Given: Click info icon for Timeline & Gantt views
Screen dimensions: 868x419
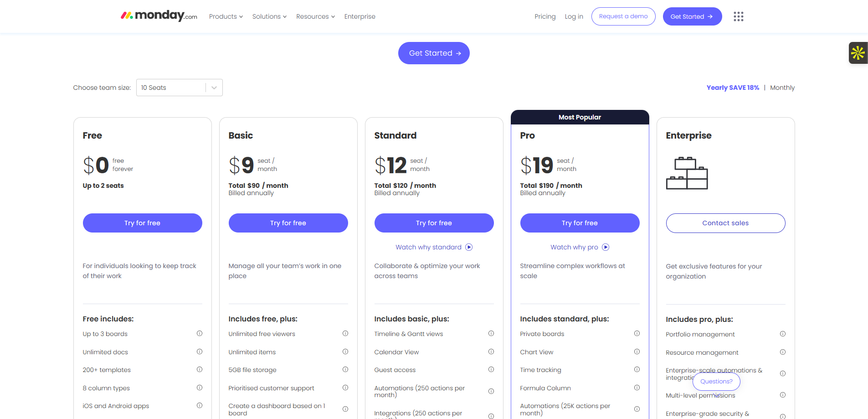Looking at the screenshot, I should [x=491, y=333].
